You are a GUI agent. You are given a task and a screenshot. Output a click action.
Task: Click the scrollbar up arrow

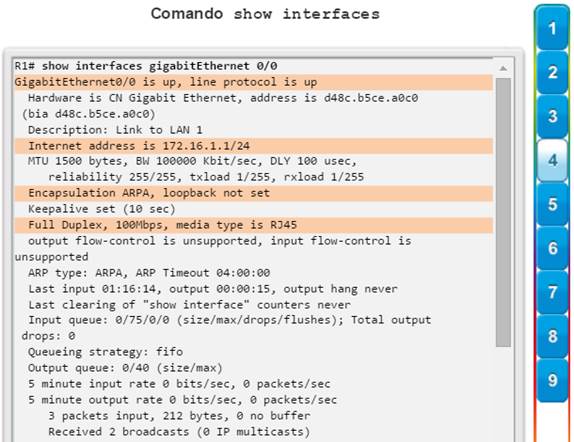(x=503, y=68)
